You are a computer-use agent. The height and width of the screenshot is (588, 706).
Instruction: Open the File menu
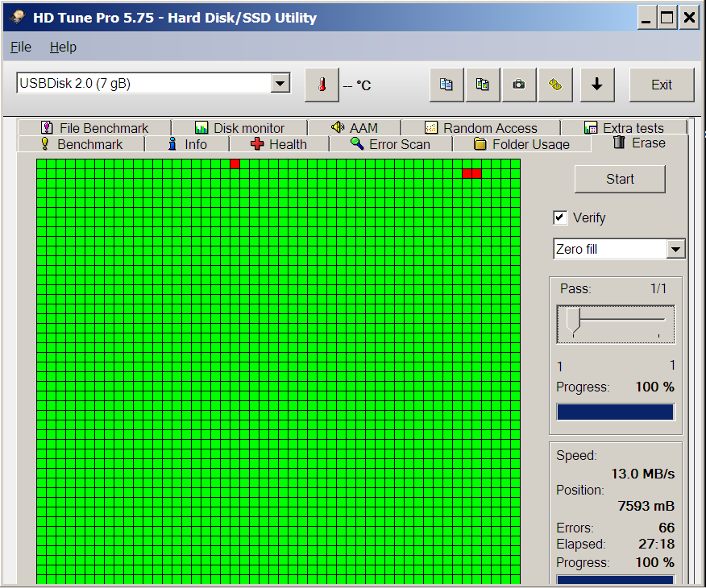[x=21, y=47]
